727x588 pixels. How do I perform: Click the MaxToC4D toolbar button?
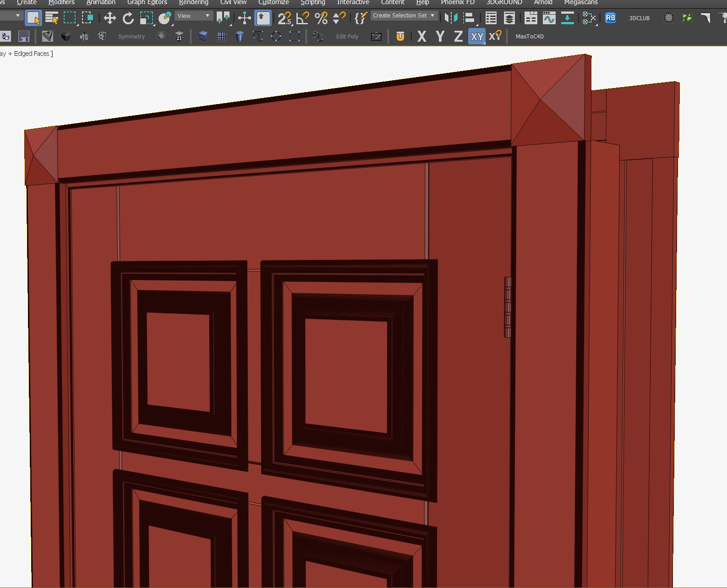(530, 37)
